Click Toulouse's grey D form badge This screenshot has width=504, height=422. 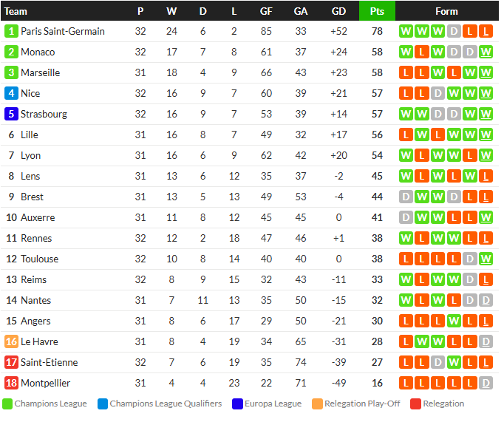point(469,259)
